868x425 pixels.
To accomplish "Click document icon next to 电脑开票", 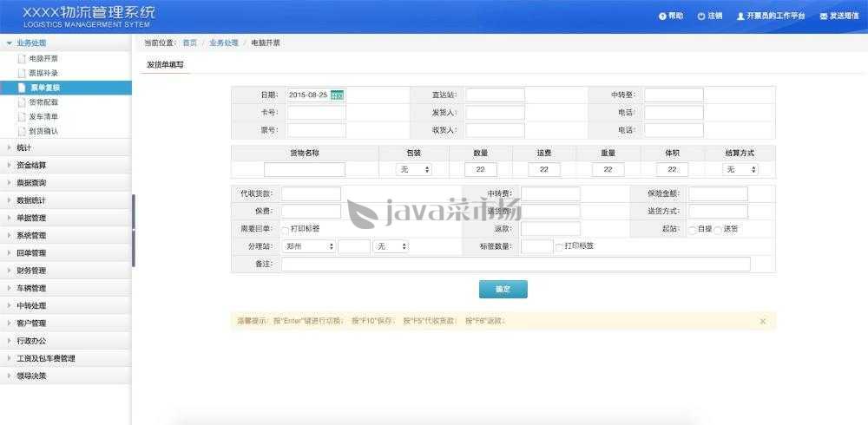I will coord(22,58).
